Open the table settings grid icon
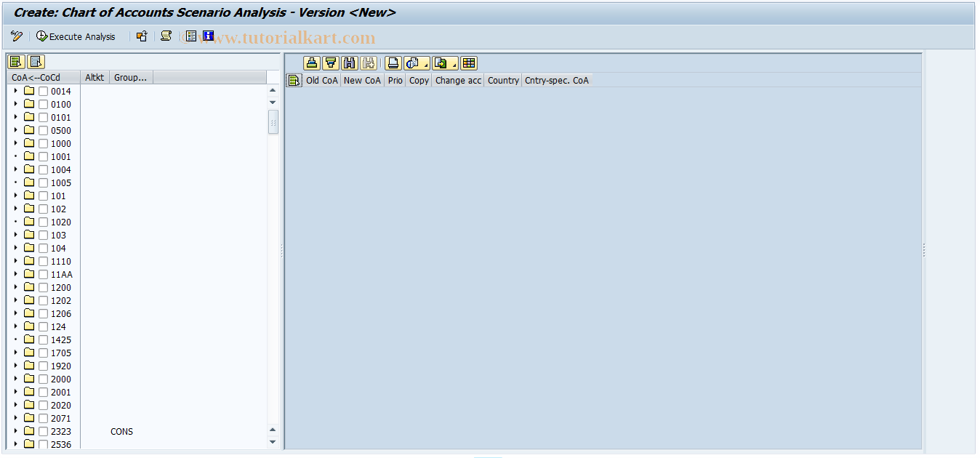 click(x=468, y=63)
